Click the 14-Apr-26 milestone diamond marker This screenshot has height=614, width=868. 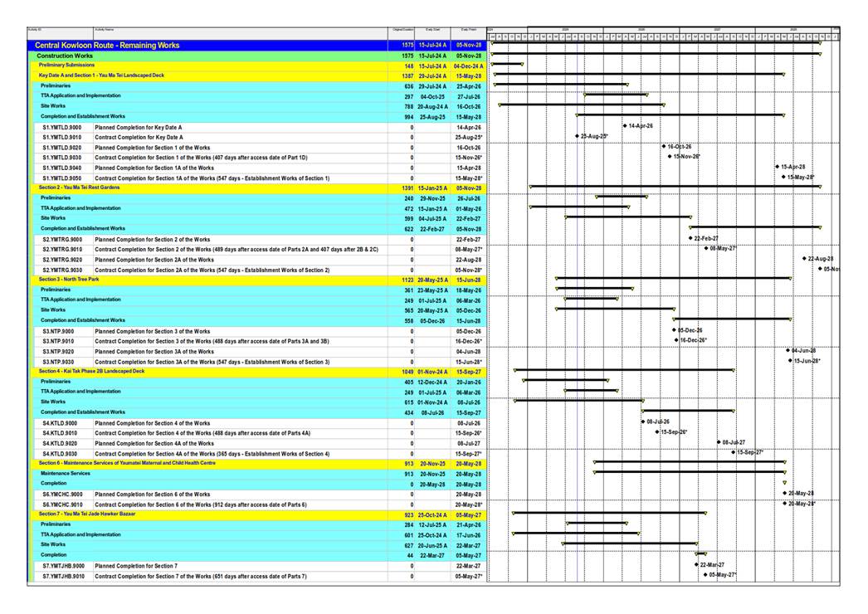[625, 126]
